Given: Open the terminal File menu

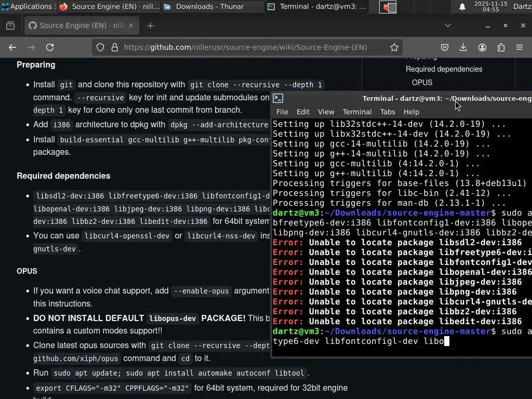Looking at the screenshot, I should click(x=282, y=112).
